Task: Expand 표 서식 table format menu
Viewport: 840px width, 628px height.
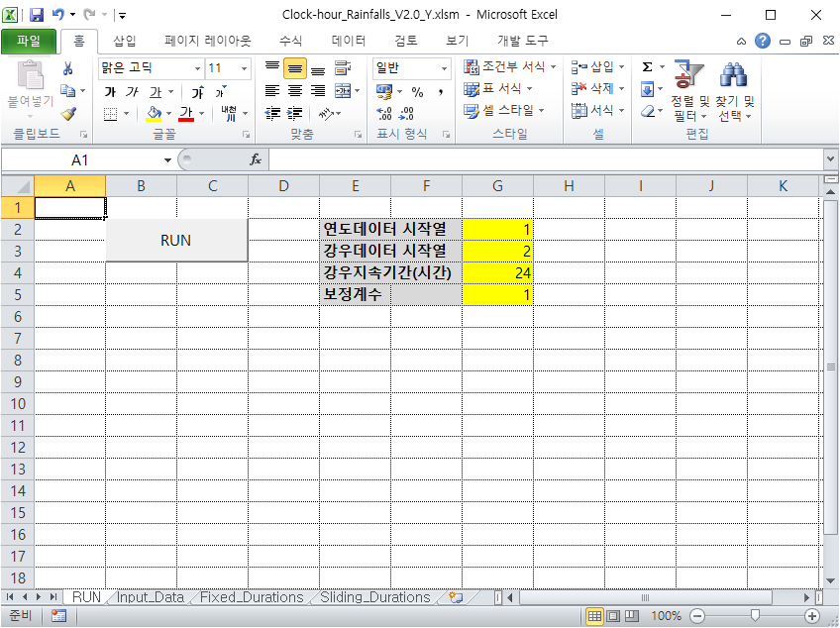Action: [498, 88]
